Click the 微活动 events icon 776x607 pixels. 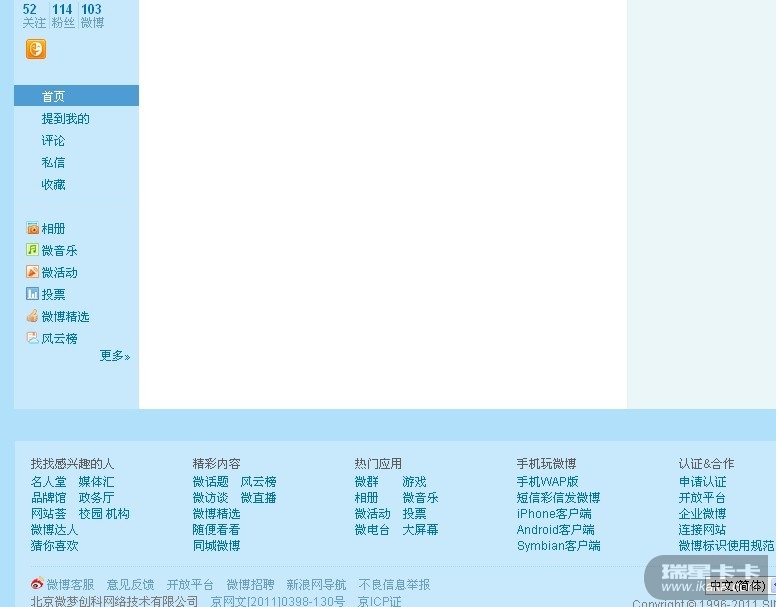(33, 272)
